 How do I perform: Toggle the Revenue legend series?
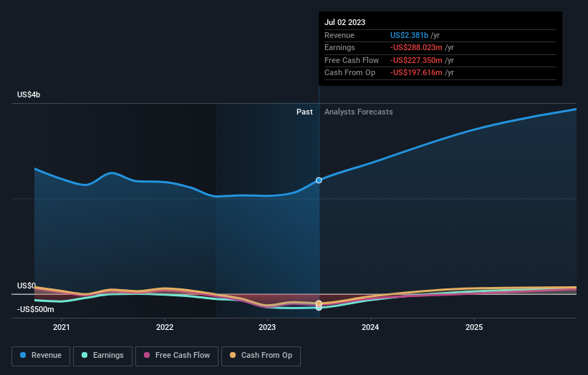click(41, 356)
